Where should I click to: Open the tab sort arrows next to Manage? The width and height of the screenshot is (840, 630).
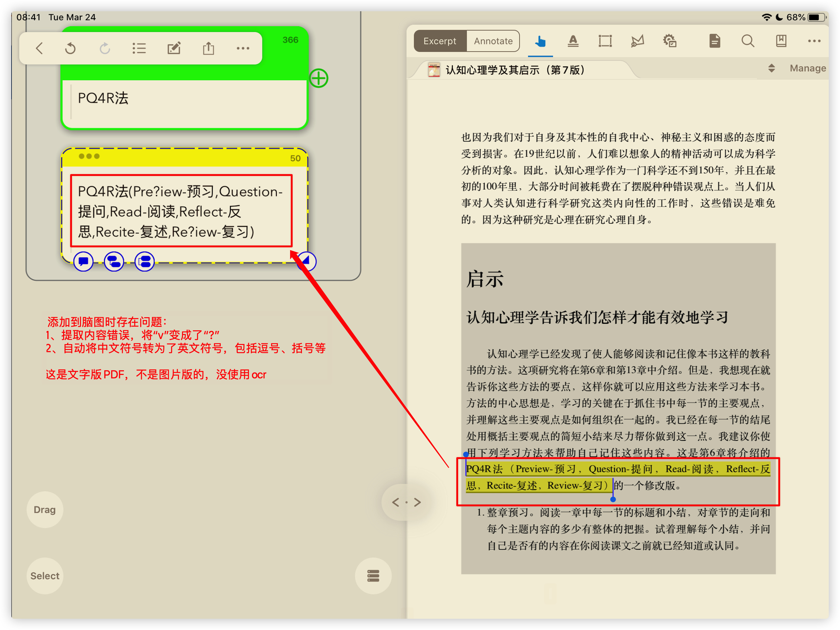point(771,68)
